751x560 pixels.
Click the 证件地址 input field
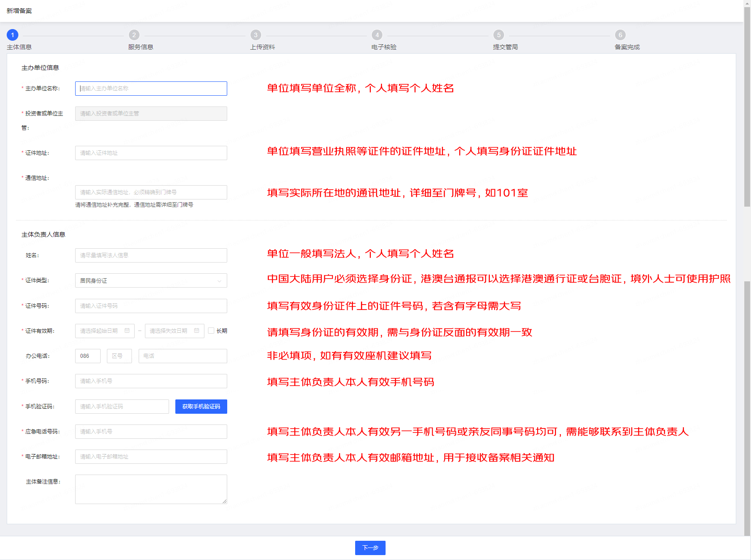pyautogui.click(x=151, y=153)
